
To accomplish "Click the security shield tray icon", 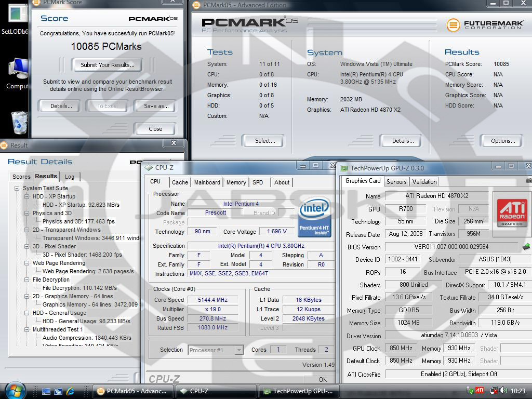I will coord(470,391).
